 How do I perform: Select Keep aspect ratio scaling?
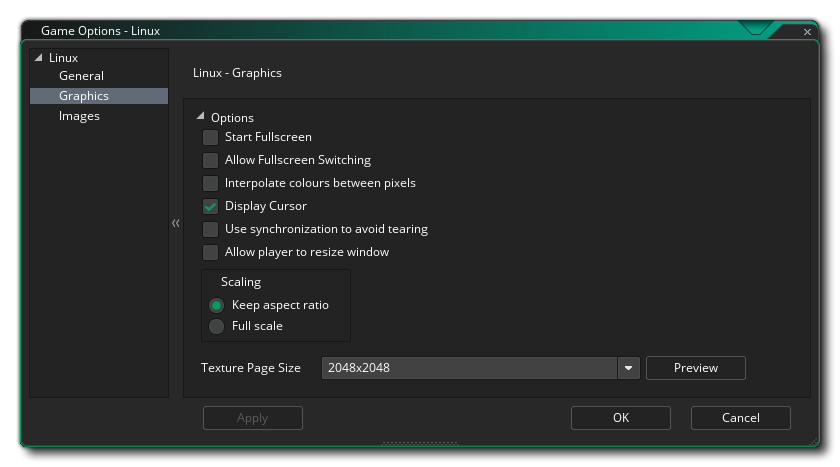click(216, 305)
